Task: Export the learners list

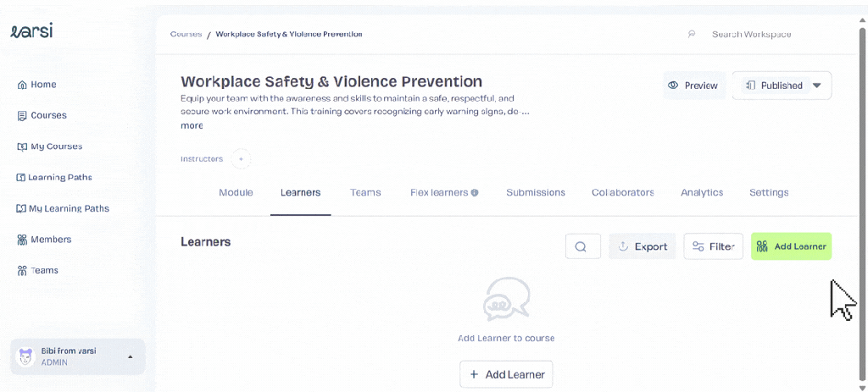Action: tap(643, 246)
